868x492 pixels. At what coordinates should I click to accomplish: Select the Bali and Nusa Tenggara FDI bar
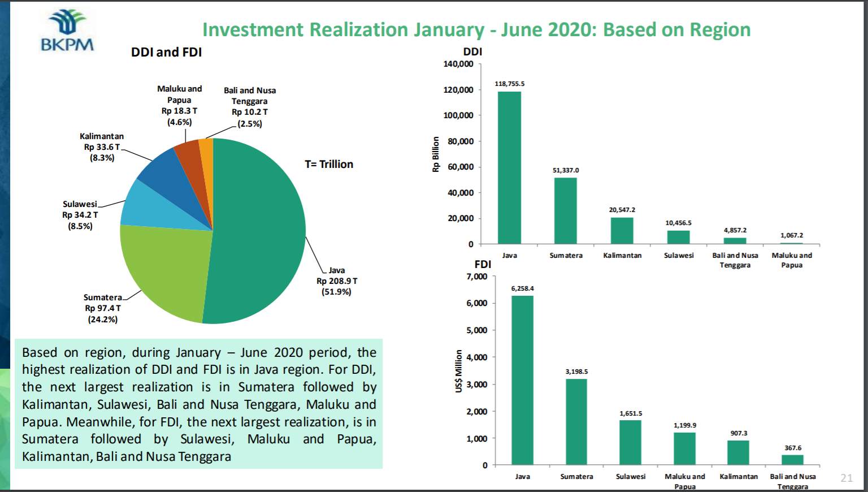[x=792, y=460]
